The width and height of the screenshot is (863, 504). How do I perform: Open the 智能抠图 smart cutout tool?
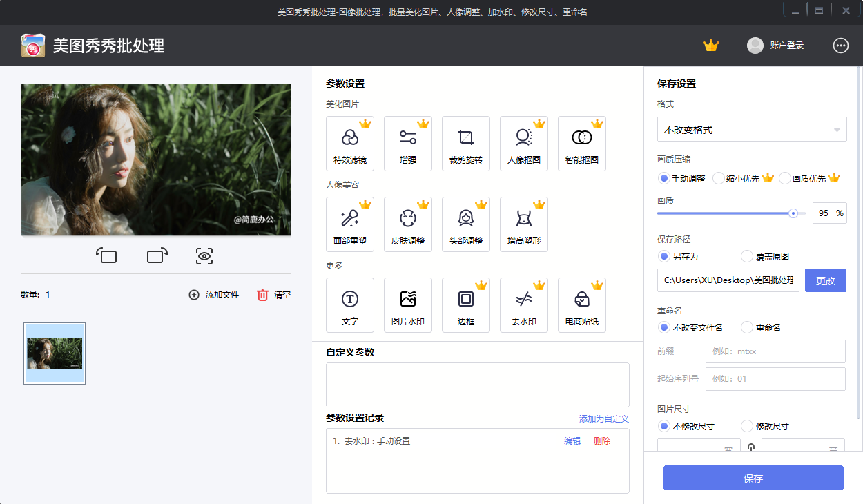582,143
